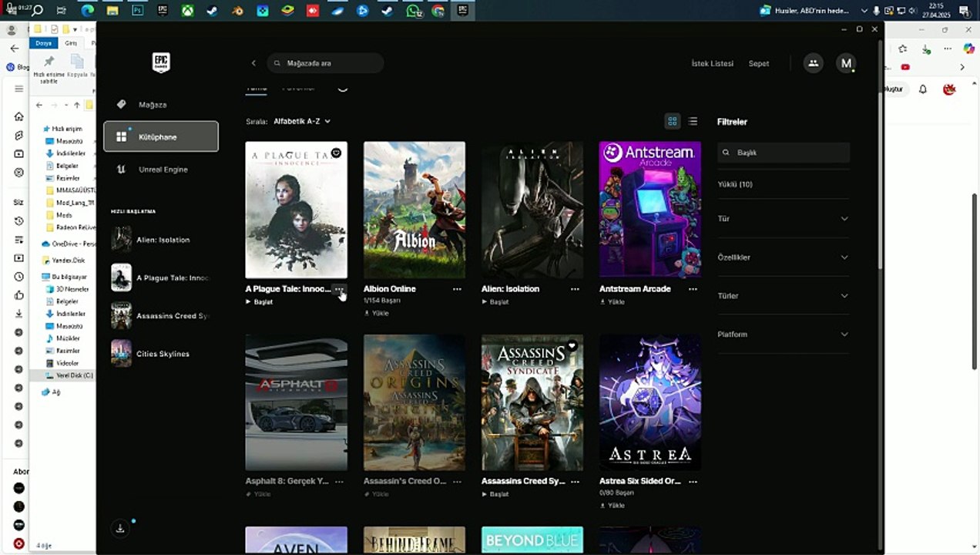Screen dimensions: 980x555
Task: Install Albion Online via Yükle
Action: [x=377, y=313]
